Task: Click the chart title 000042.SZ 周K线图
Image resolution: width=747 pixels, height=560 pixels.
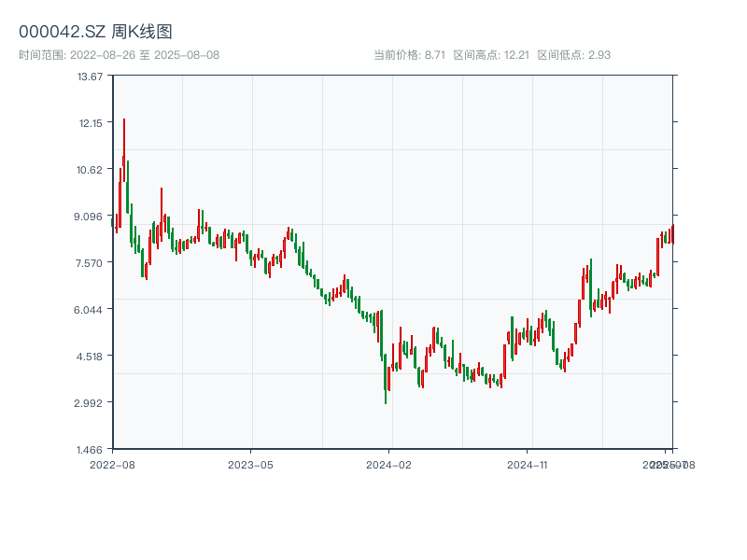Action: click(x=95, y=33)
